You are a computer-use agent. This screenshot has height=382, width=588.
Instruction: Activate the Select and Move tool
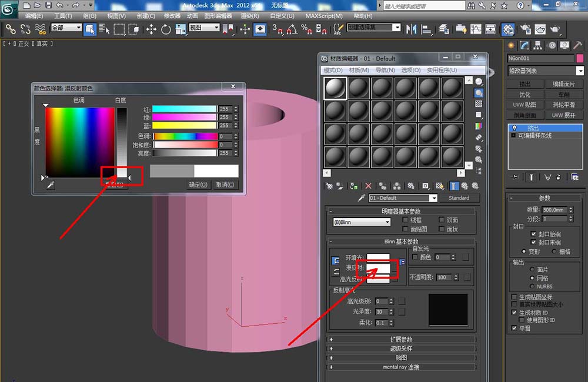[151, 29]
